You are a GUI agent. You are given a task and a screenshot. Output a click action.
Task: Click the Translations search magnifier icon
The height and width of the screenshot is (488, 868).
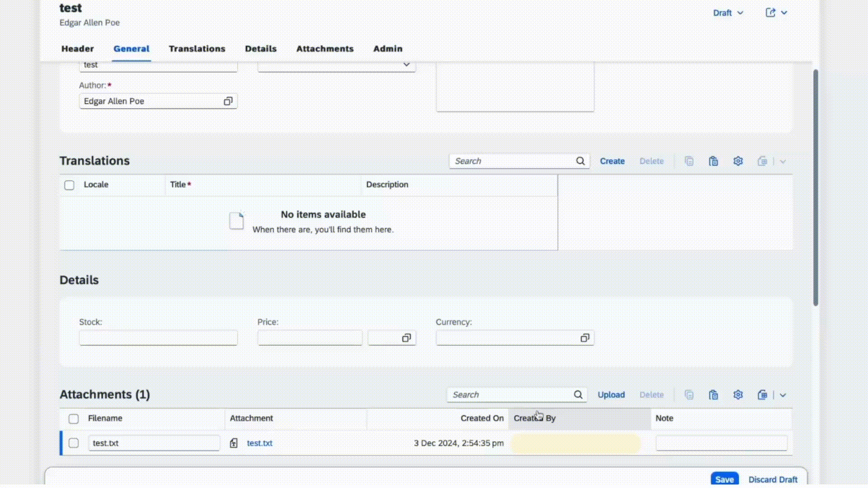[580, 161]
